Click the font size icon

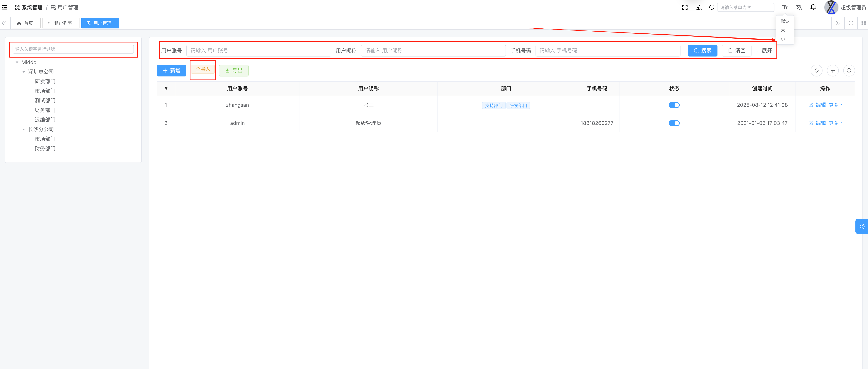[785, 7]
